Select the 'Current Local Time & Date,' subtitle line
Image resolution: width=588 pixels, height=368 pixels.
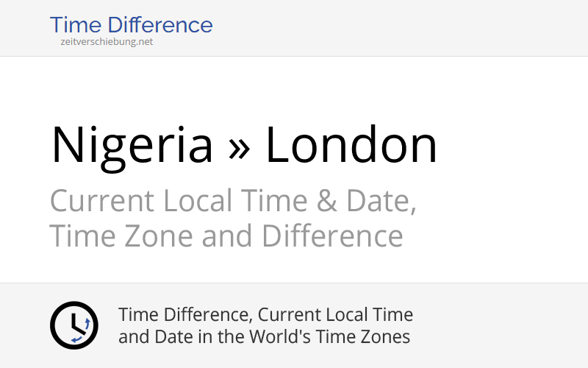click(233, 201)
